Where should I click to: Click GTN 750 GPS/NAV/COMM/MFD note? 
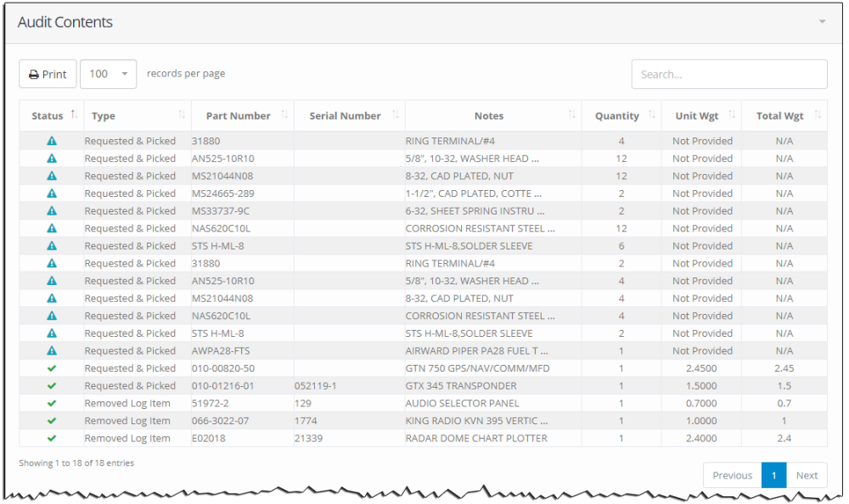click(x=477, y=368)
